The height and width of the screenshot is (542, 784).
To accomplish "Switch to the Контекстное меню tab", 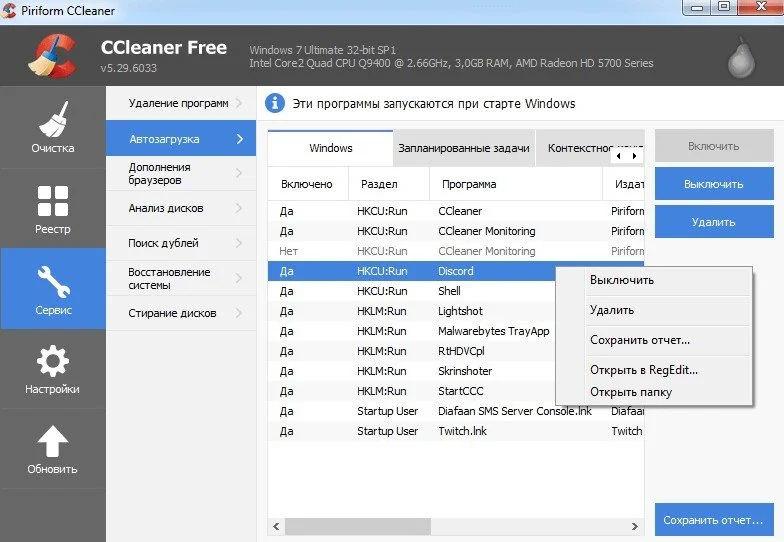I will (579, 148).
